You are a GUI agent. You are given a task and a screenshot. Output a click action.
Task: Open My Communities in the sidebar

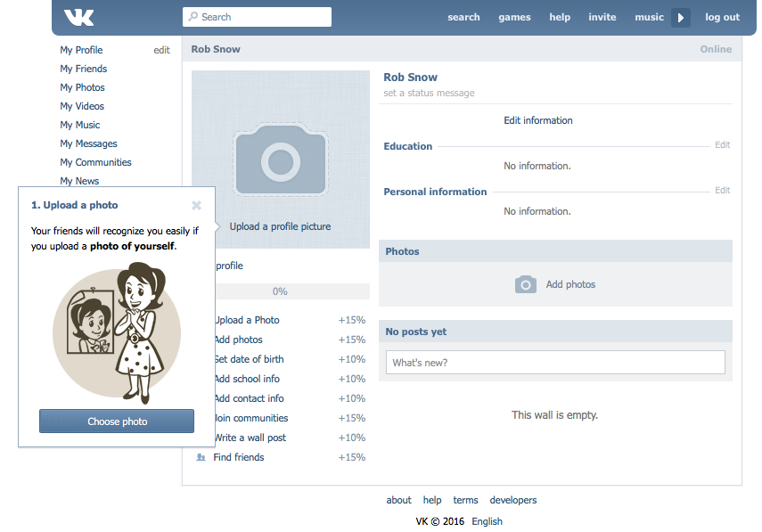[x=95, y=162]
